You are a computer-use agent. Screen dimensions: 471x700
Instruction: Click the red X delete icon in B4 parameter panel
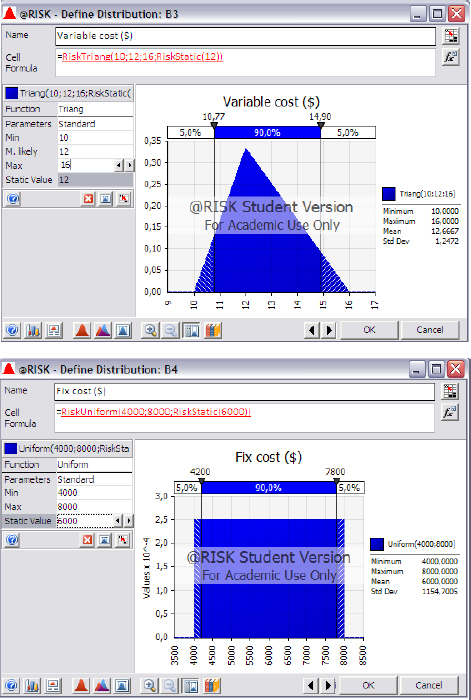(x=88, y=540)
